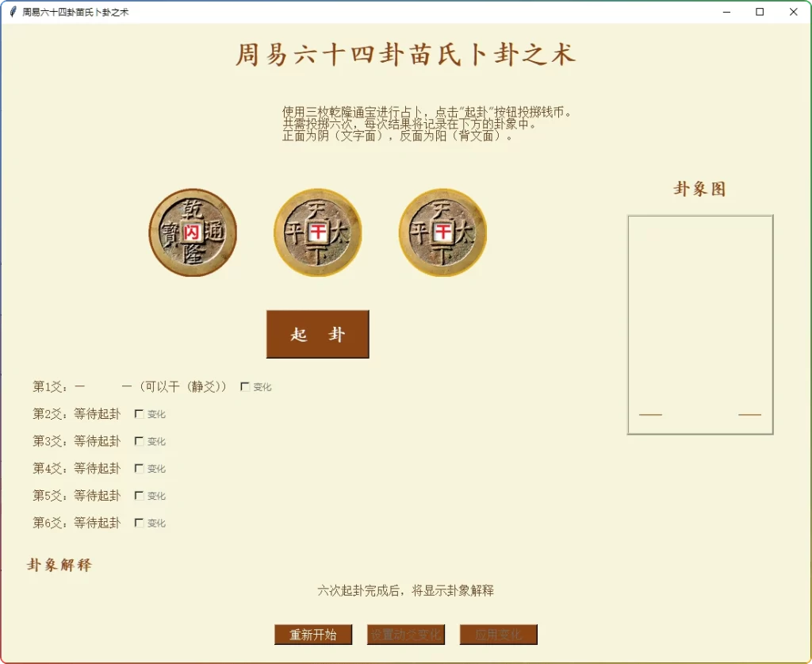This screenshot has height=664, width=812.
Task: Click the 应用变化 button
Action: [498, 635]
